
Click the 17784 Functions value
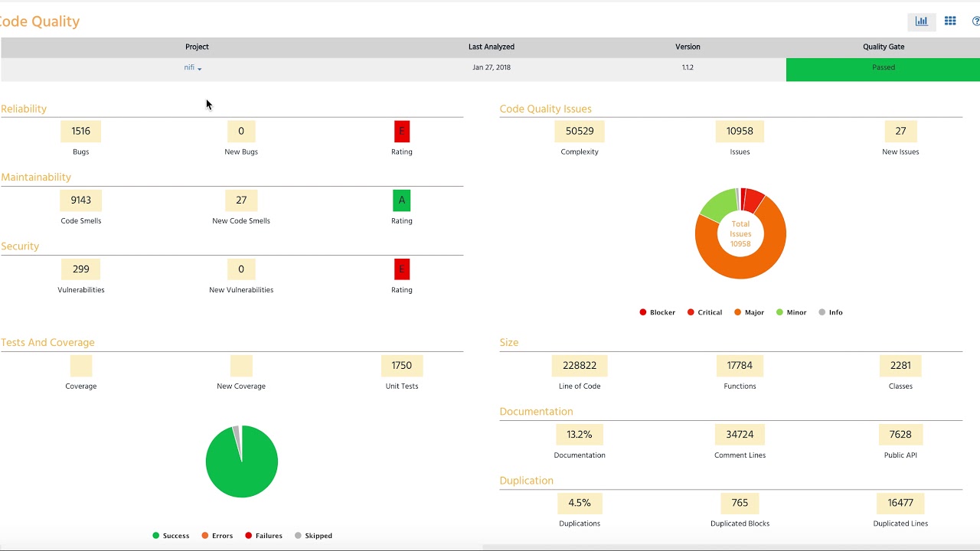click(x=740, y=366)
